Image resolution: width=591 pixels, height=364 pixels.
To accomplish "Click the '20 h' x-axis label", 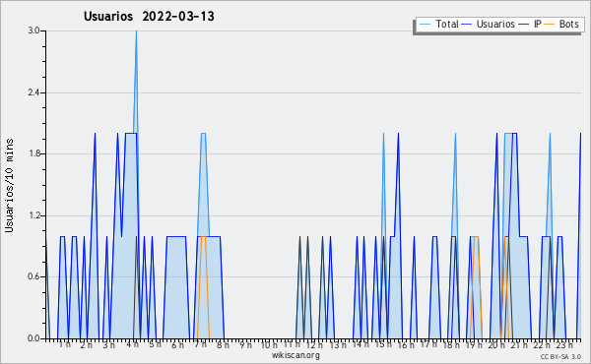I will tap(496, 344).
